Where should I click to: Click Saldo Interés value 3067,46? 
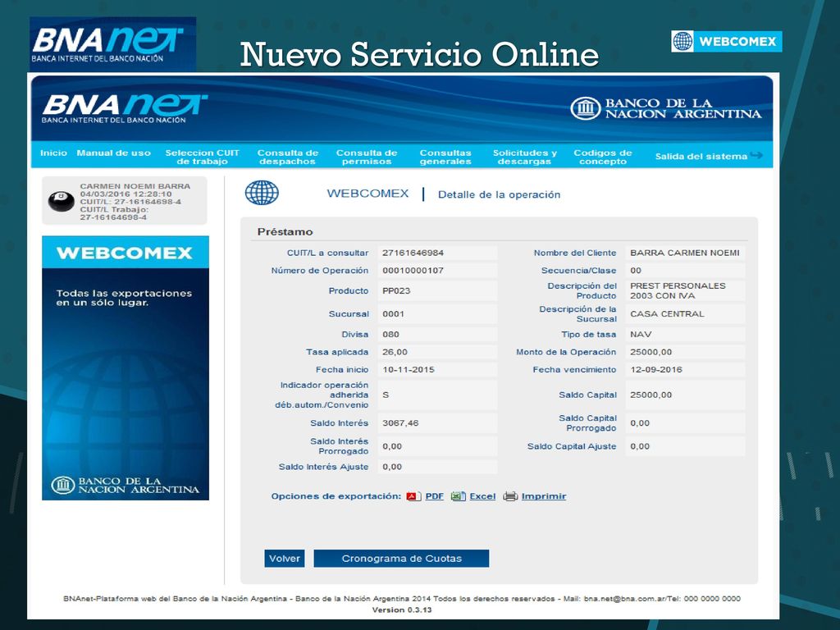[438, 423]
